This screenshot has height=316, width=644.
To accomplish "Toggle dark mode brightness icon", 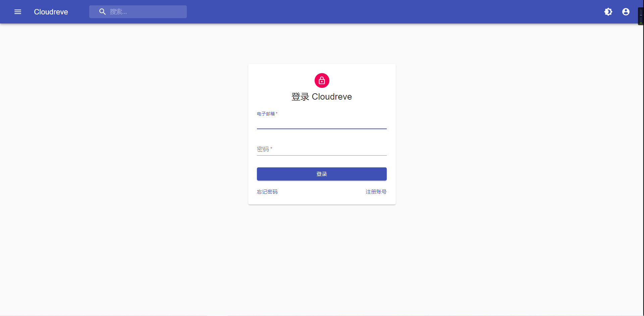I will [608, 12].
